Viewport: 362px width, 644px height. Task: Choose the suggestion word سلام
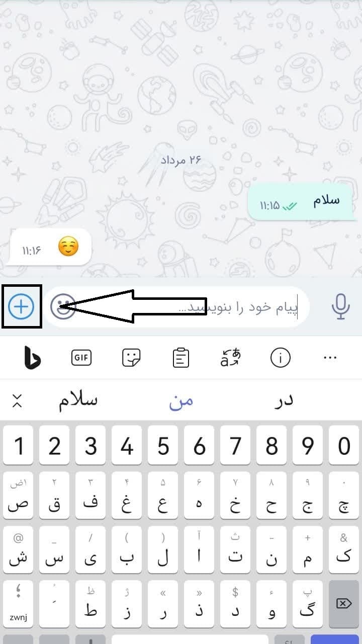pyautogui.click(x=78, y=400)
